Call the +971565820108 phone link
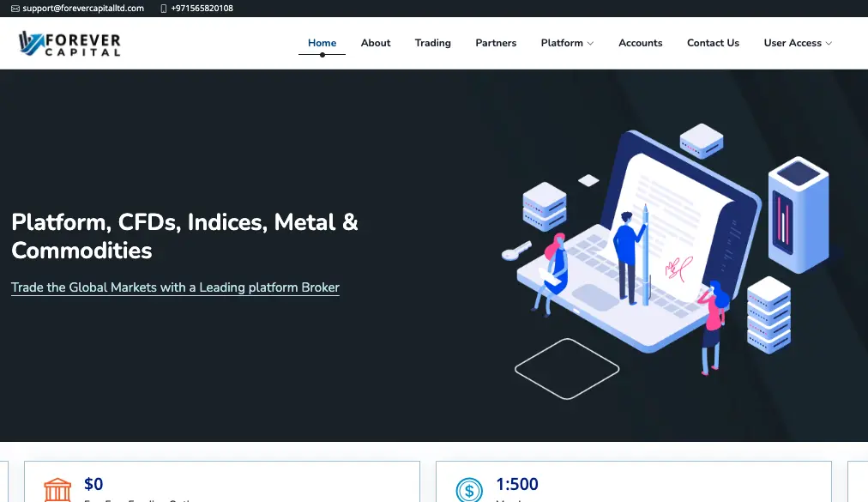The image size is (868, 502). coord(202,9)
